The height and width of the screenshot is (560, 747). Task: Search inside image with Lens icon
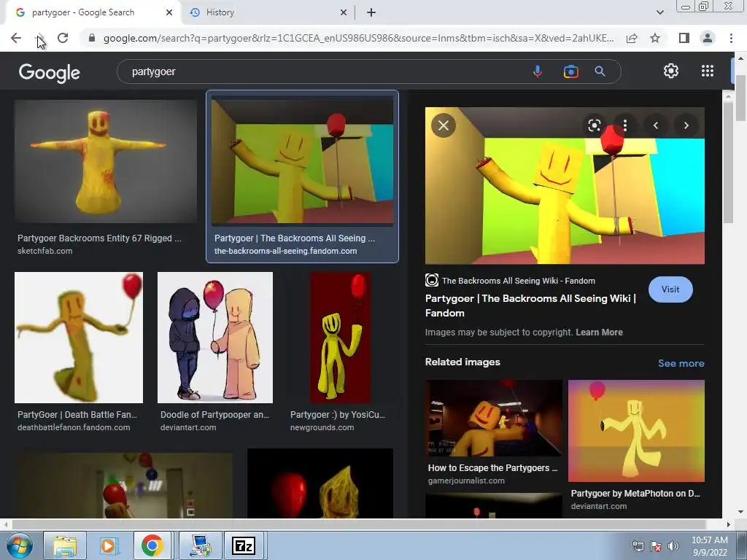coord(594,125)
